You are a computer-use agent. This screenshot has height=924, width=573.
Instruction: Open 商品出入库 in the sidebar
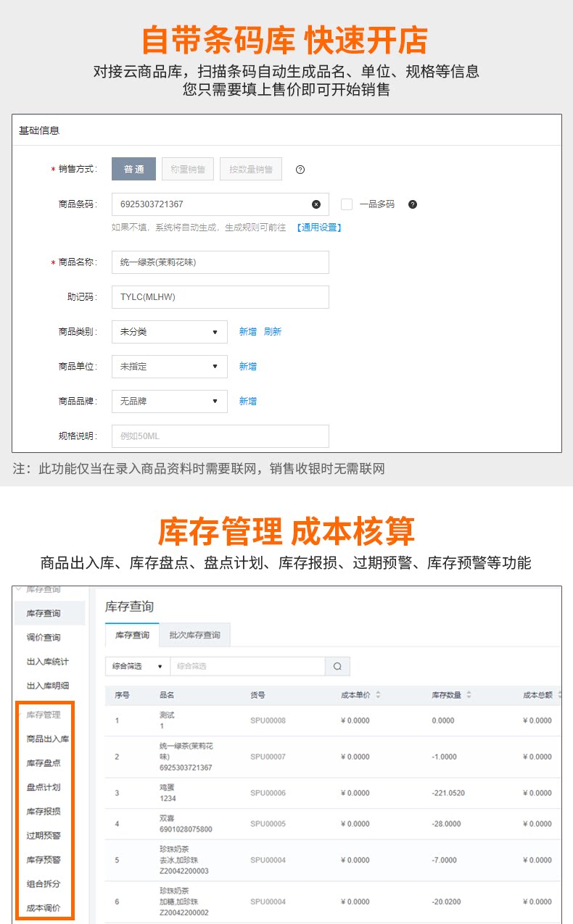pyautogui.click(x=48, y=739)
